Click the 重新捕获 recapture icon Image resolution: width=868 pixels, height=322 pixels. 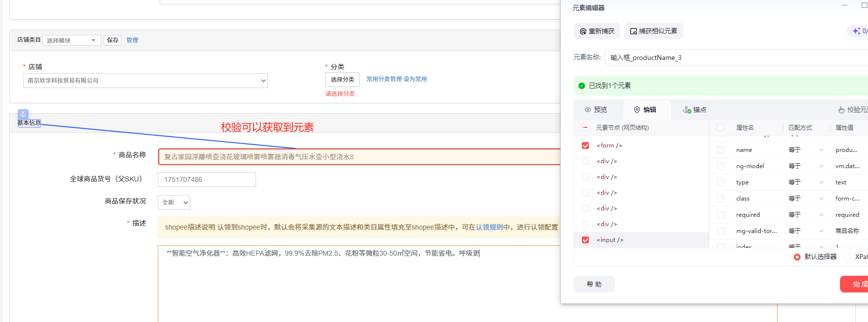pyautogui.click(x=583, y=31)
